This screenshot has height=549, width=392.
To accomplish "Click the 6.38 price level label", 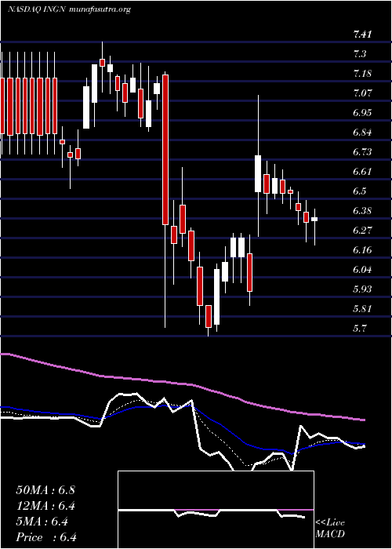I will (x=362, y=211).
